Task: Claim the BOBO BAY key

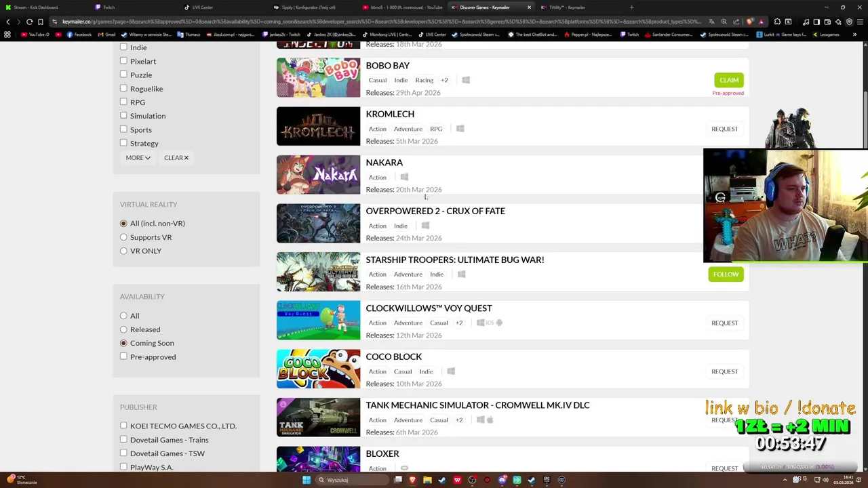Action: (x=729, y=80)
